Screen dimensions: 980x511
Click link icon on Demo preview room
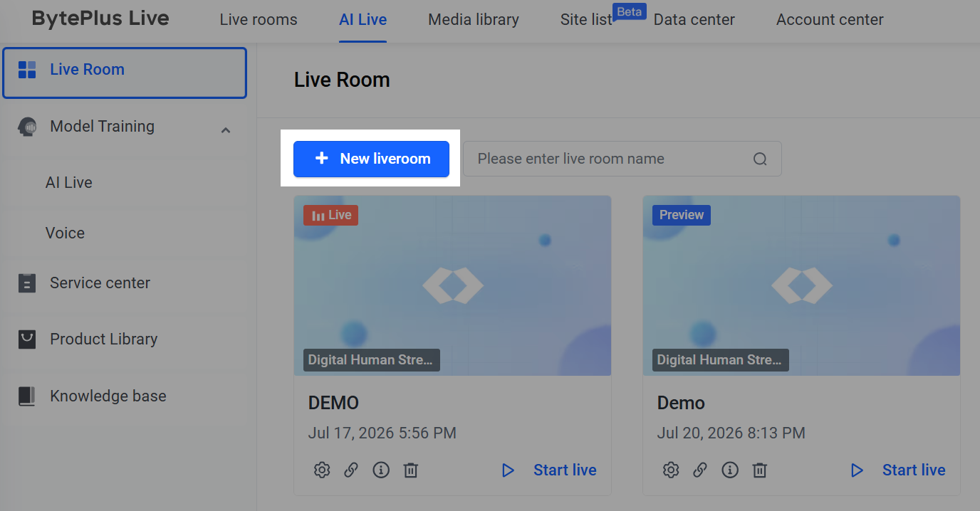[x=700, y=470]
